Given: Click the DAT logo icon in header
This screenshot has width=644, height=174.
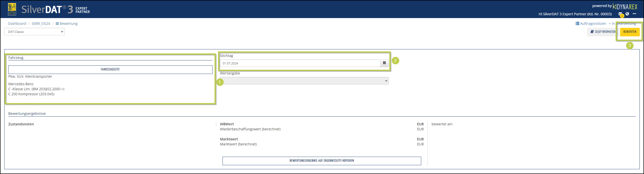Looking at the screenshot, I should coord(12,9).
